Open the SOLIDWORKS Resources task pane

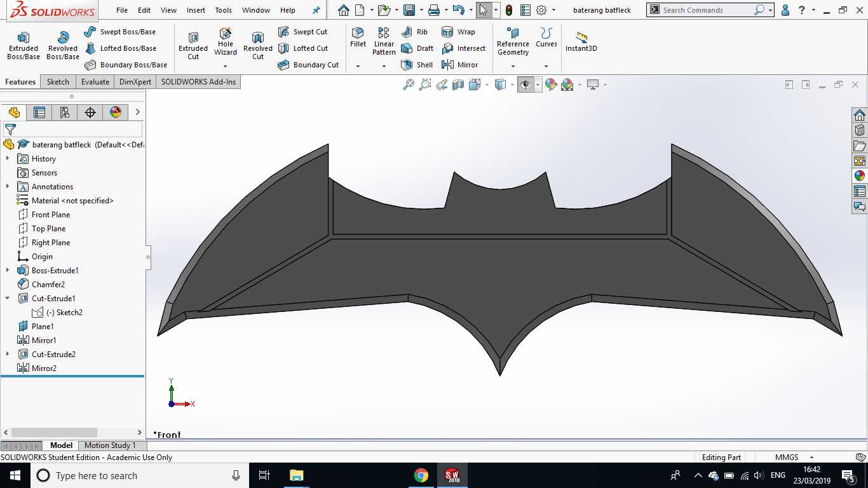tap(860, 115)
